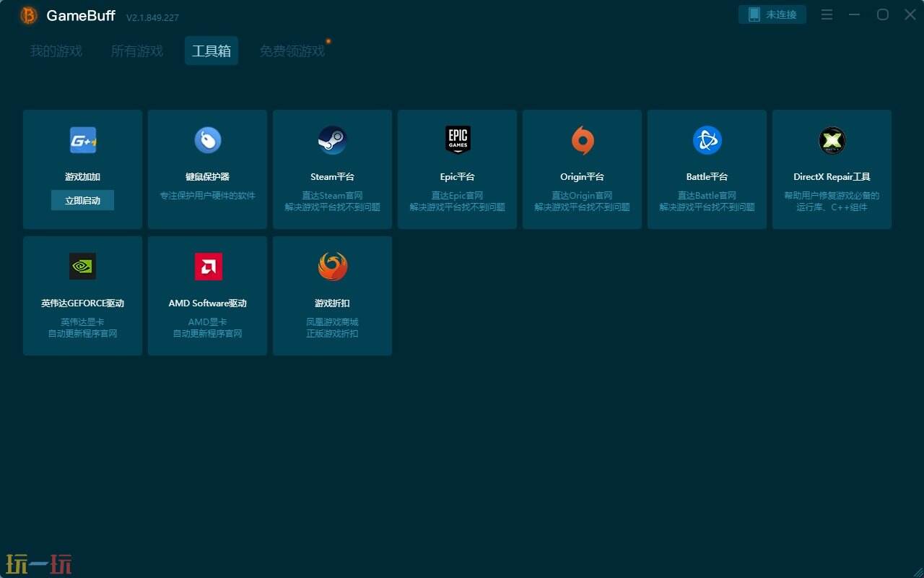Launch 游戏加加 with 立即启动 button
Screen dimensions: 924x578
83,201
